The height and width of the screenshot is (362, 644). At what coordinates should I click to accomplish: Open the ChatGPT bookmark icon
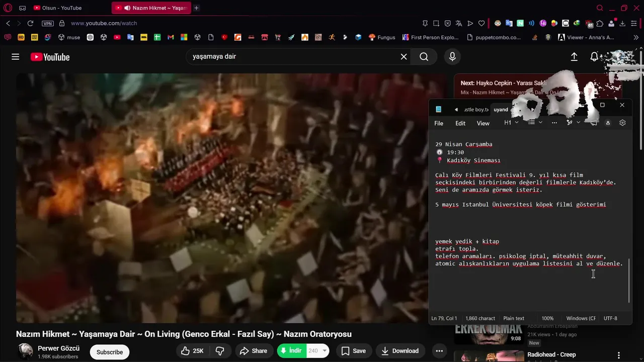90,37
